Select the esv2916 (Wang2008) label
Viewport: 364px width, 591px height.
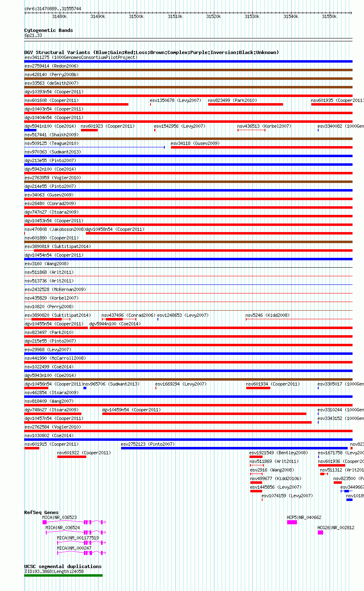click(272, 470)
